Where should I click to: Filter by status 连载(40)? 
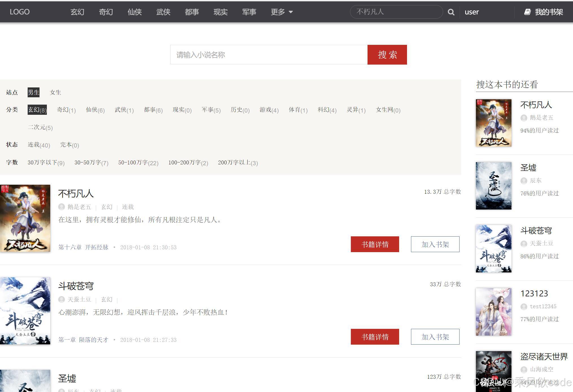point(39,145)
